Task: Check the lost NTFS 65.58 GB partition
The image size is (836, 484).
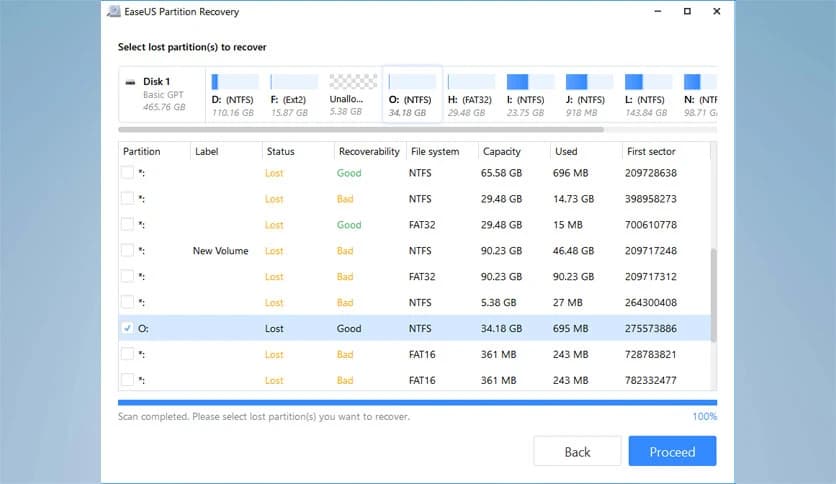Action: pos(127,173)
